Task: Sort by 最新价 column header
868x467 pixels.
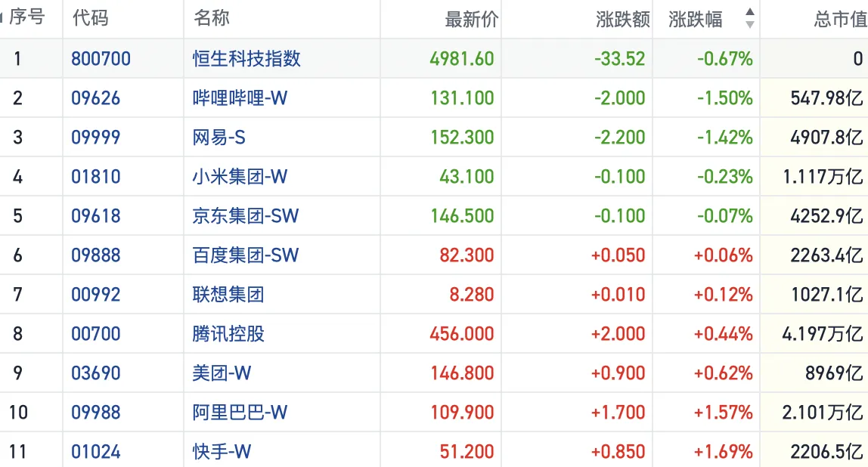Action: (472, 20)
